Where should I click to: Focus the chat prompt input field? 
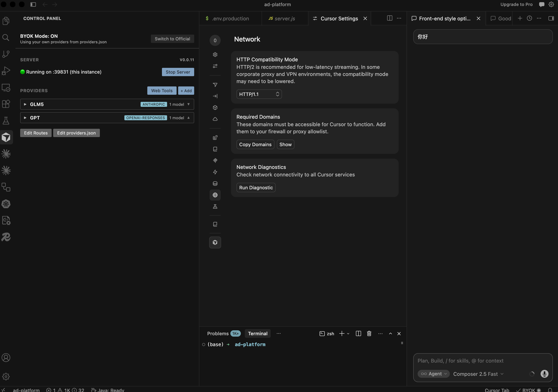483,361
